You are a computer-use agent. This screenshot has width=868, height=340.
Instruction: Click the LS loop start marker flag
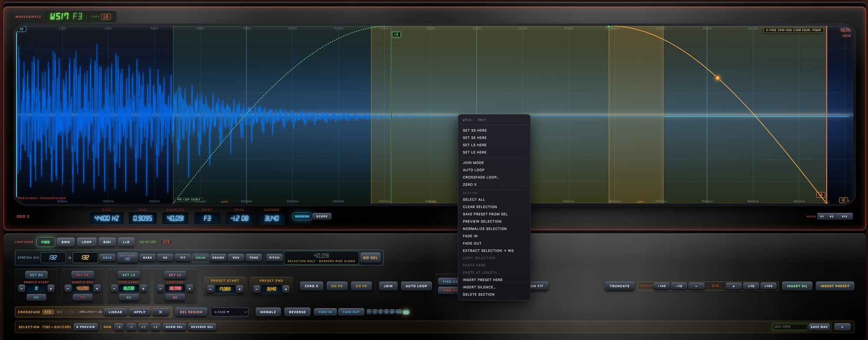396,34
